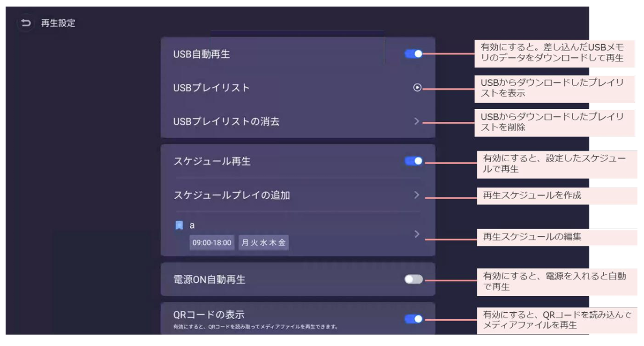Click the スケジュールプレイの追加 label
Viewport: 644px width, 346px height.
(x=232, y=195)
